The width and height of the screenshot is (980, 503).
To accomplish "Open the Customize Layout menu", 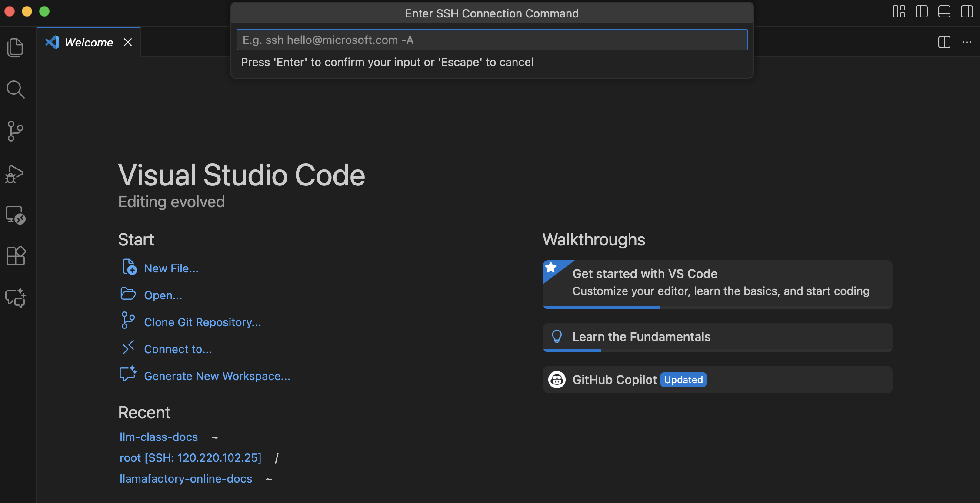I will click(x=899, y=11).
